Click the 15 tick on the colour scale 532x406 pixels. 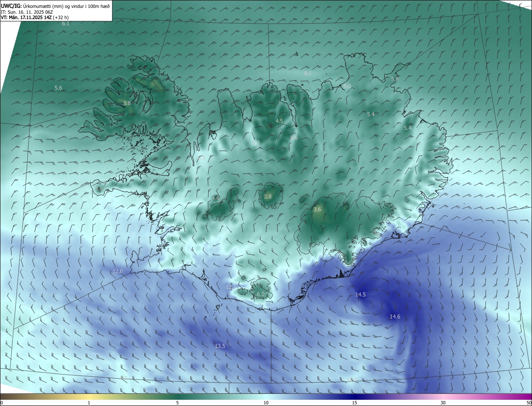coord(355,403)
